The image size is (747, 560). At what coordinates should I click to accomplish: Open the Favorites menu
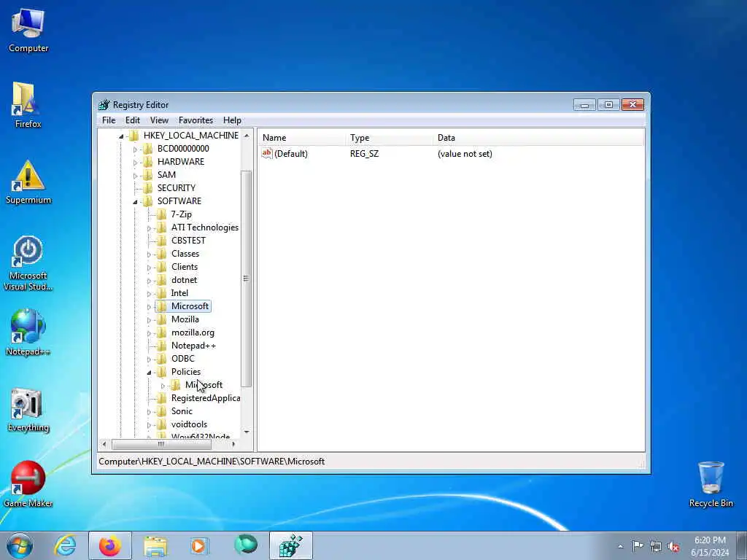(x=196, y=120)
